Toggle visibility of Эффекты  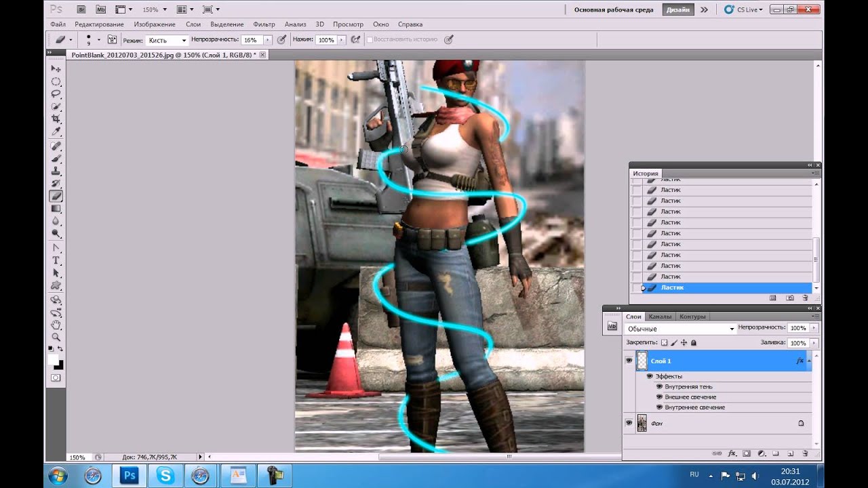(x=650, y=376)
